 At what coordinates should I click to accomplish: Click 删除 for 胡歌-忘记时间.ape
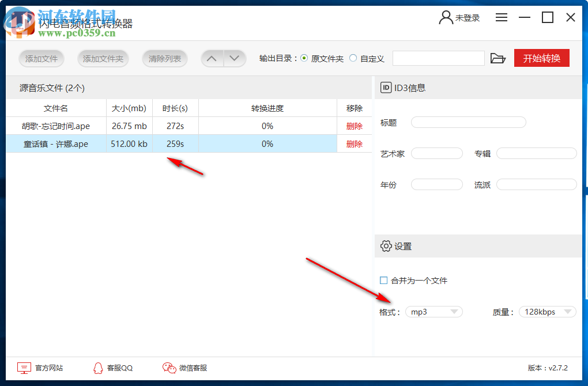click(x=354, y=126)
